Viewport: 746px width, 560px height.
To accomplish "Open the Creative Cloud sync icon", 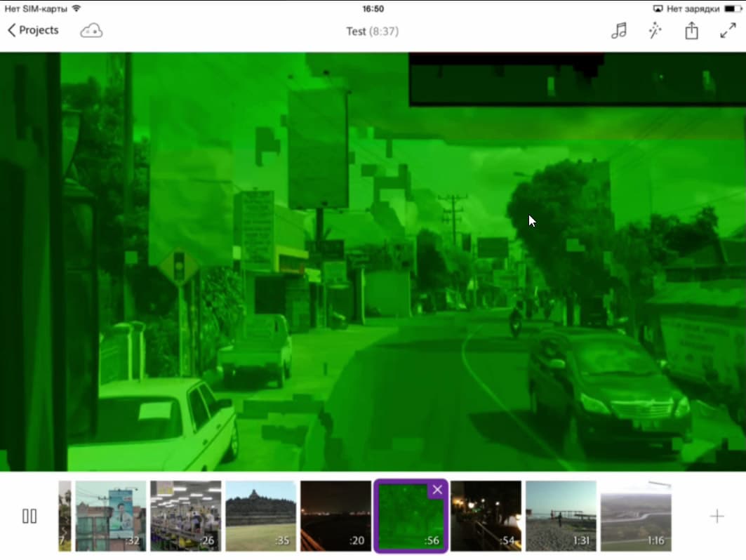I will pos(91,31).
